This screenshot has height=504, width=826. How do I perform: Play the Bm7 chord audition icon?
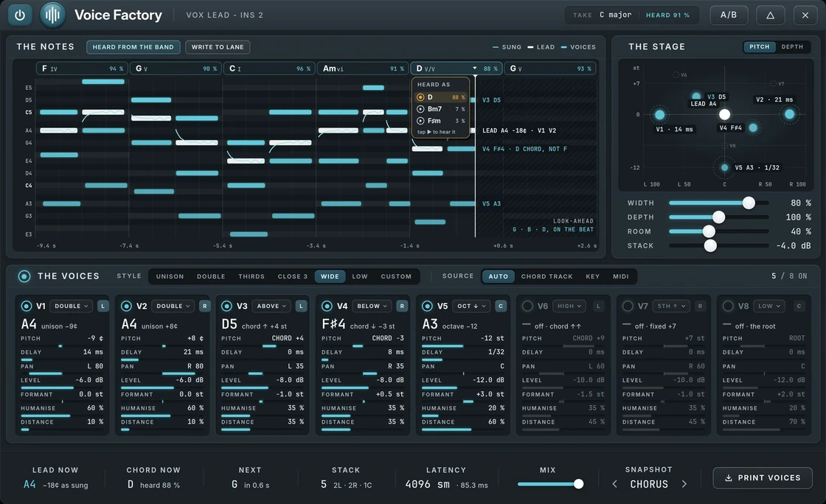pos(420,109)
